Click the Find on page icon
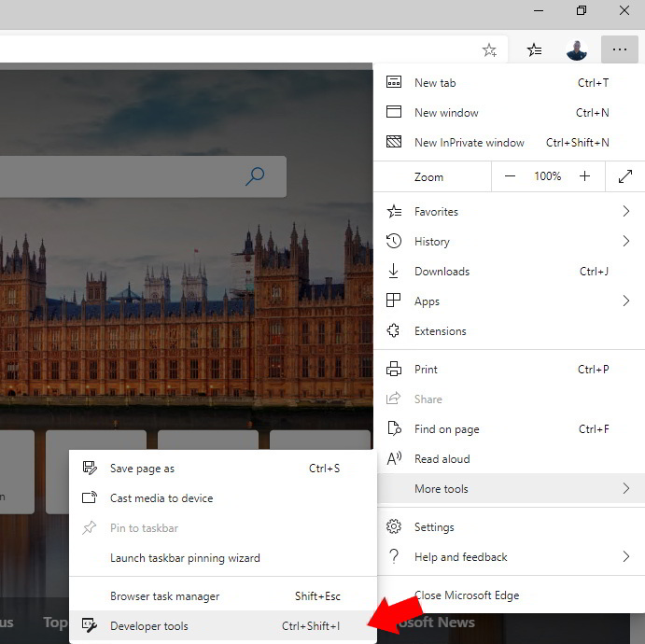Screen dimensions: 645x644 (395, 428)
